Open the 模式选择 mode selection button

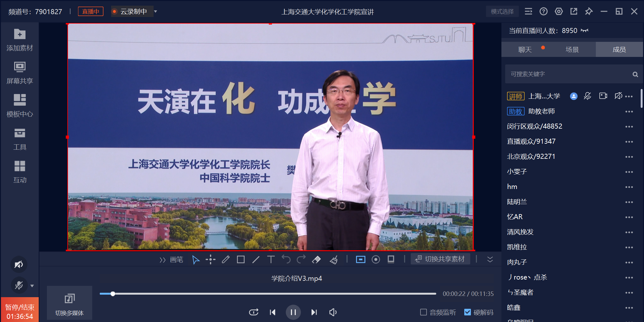[502, 12]
